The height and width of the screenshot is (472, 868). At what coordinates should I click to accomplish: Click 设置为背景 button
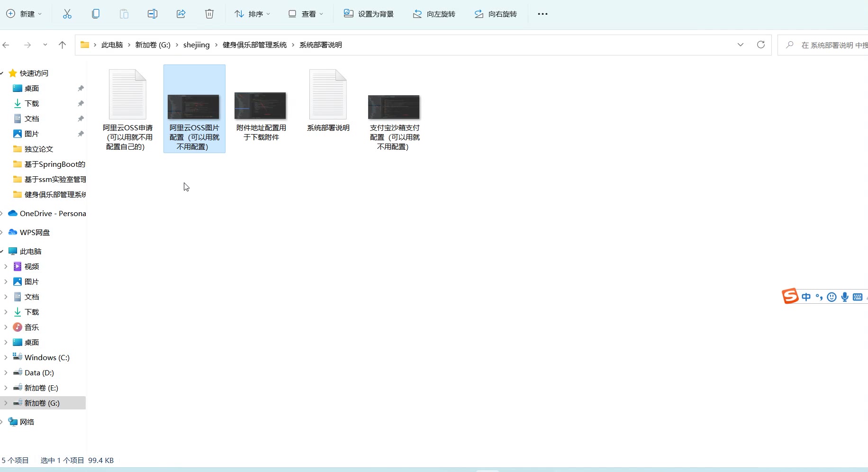point(369,14)
